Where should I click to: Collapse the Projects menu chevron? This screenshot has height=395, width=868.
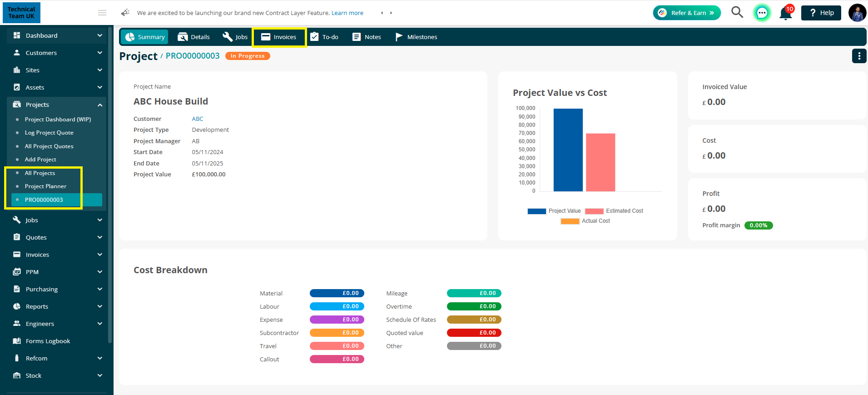(99, 105)
